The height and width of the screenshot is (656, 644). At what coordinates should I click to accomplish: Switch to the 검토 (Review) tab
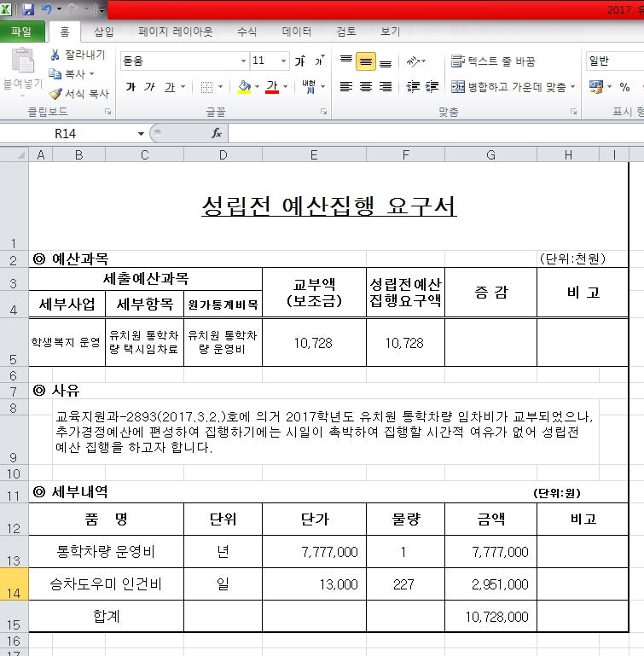click(346, 32)
